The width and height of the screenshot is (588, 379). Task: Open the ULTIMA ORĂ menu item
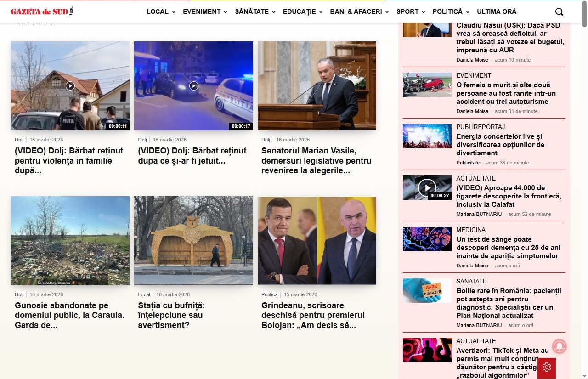point(497,12)
